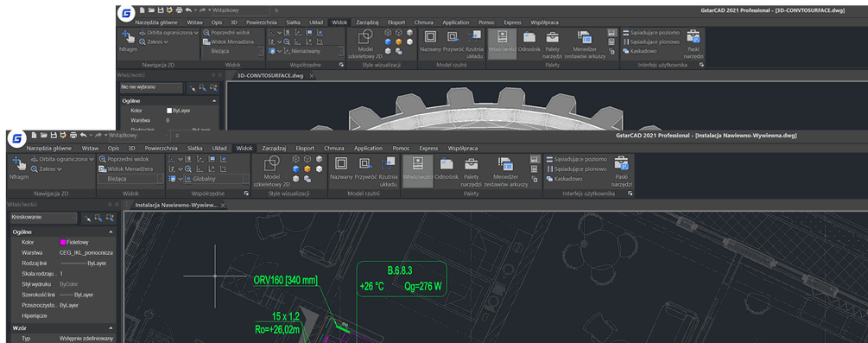Click Open folder icon in front window toolbar
868x343 pixels.
[44, 135]
